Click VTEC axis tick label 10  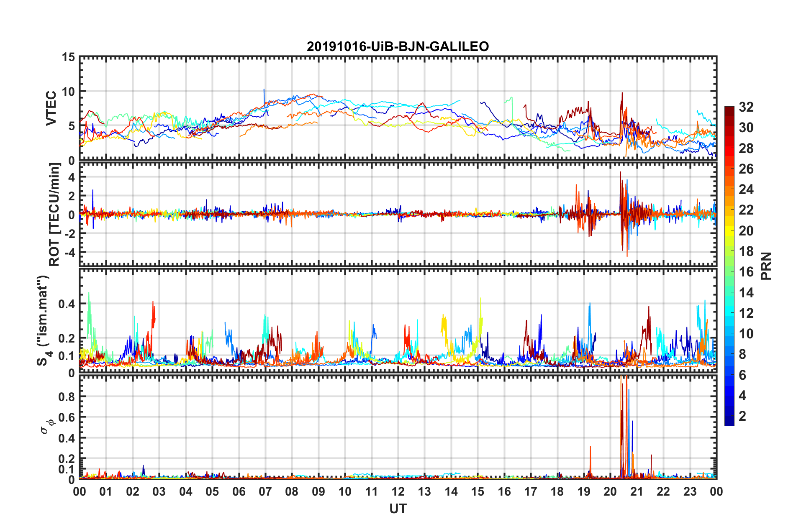click(x=68, y=92)
